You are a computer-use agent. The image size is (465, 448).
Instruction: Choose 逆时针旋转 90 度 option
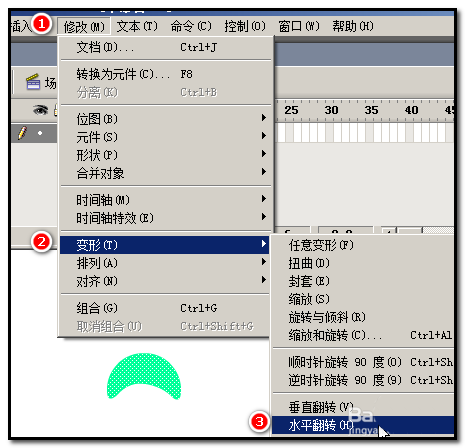pos(363,380)
